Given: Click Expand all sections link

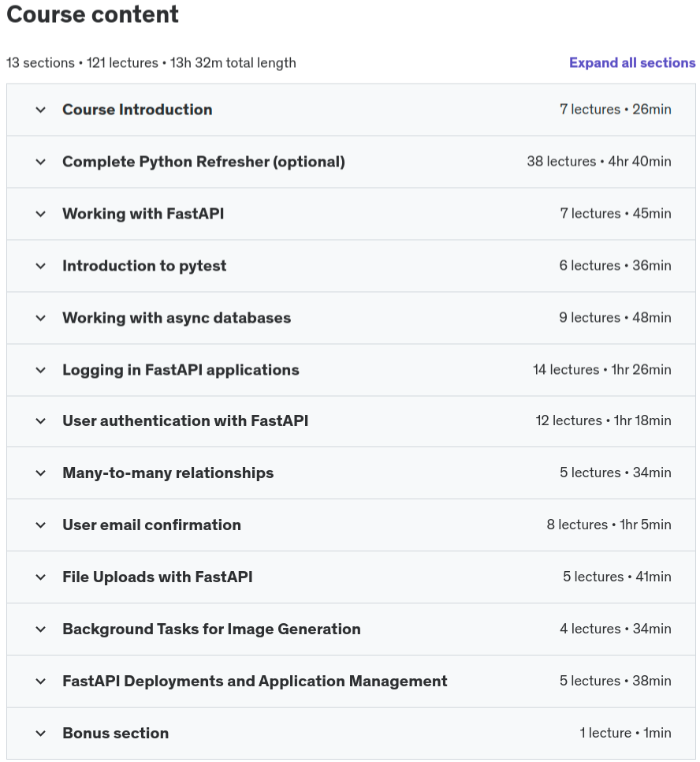Looking at the screenshot, I should coord(632,62).
